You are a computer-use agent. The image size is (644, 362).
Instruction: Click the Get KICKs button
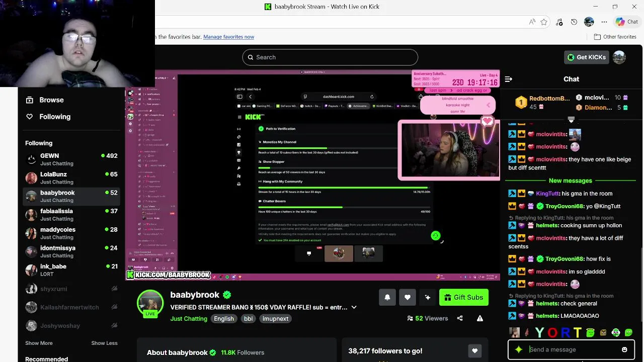586,57
